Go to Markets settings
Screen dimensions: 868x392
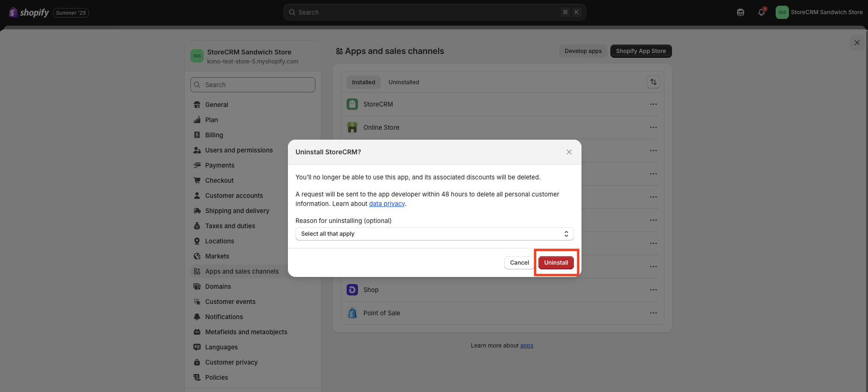tap(253, 256)
